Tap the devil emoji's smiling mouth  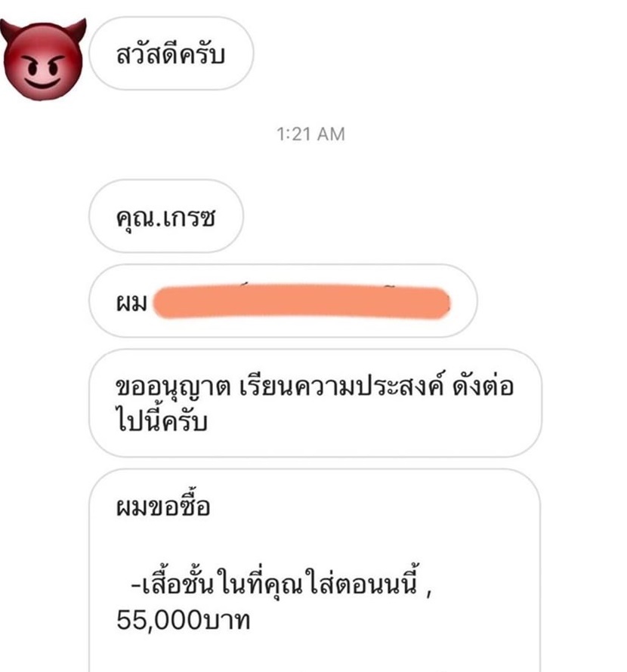click(x=42, y=82)
